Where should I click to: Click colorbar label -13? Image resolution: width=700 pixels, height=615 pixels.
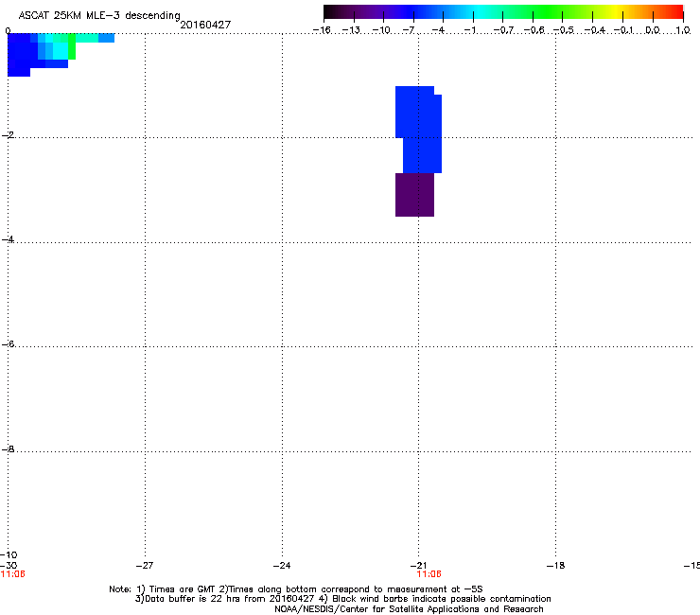(x=351, y=30)
